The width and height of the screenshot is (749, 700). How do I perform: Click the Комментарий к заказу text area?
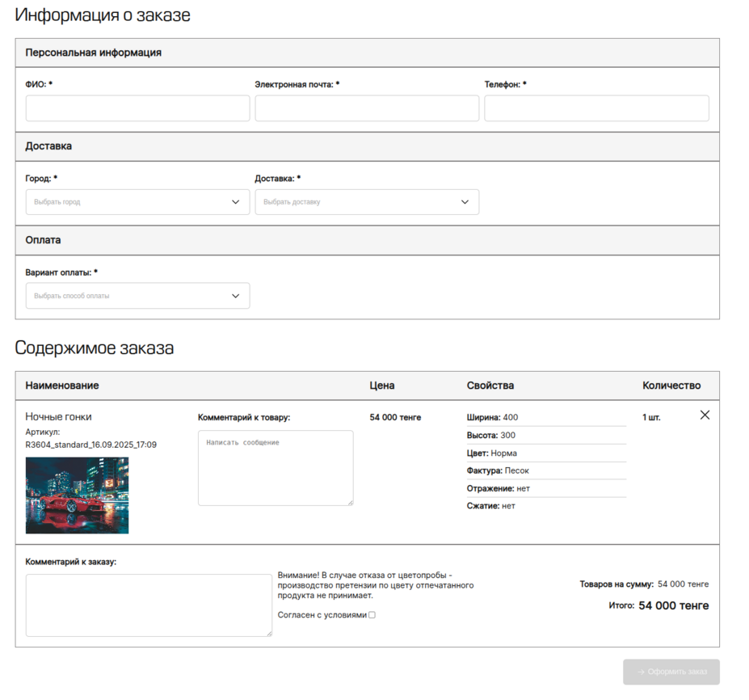coord(149,605)
